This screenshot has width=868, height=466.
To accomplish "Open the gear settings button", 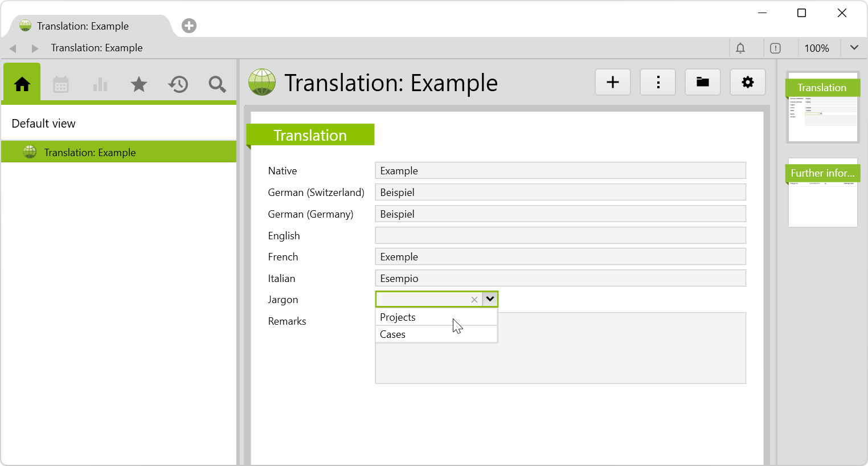I will (x=748, y=83).
